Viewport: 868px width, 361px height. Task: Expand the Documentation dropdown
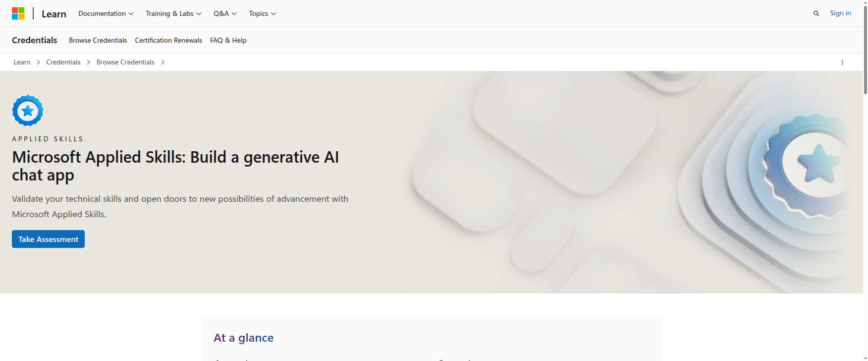(106, 13)
